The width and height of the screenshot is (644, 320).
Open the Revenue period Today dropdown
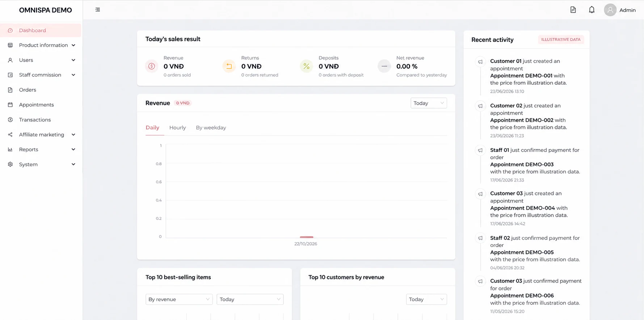click(x=429, y=103)
